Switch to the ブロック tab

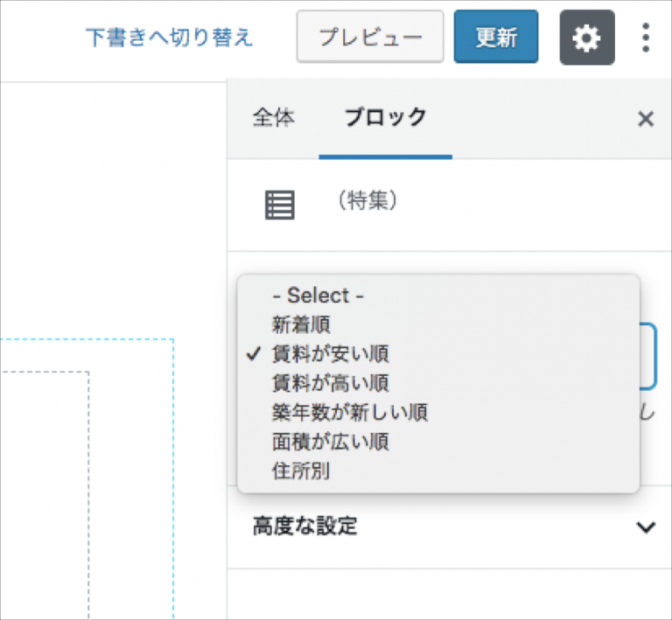tap(385, 118)
